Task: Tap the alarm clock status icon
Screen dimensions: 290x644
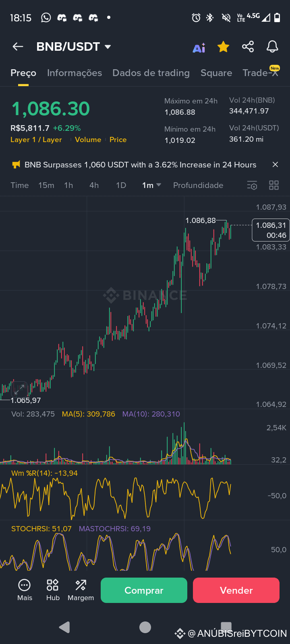Action: [x=196, y=18]
